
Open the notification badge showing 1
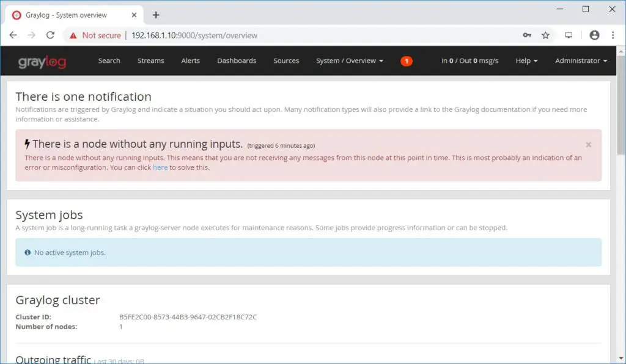coord(407,61)
